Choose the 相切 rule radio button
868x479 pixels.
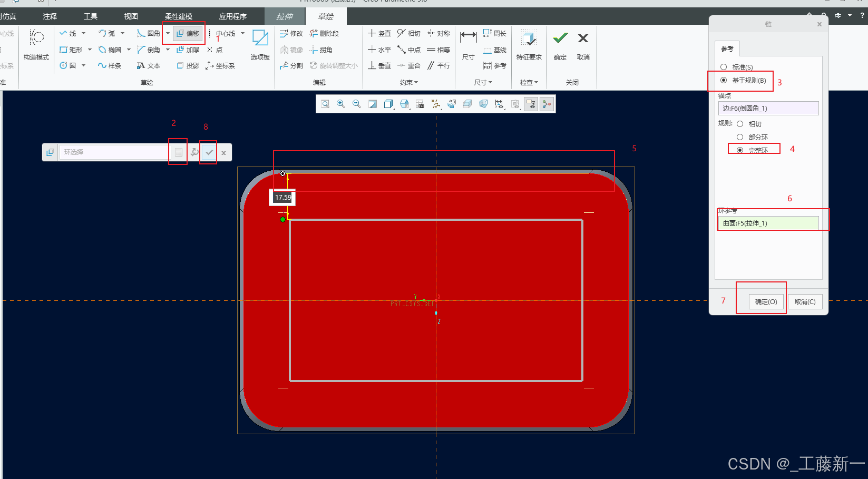740,124
